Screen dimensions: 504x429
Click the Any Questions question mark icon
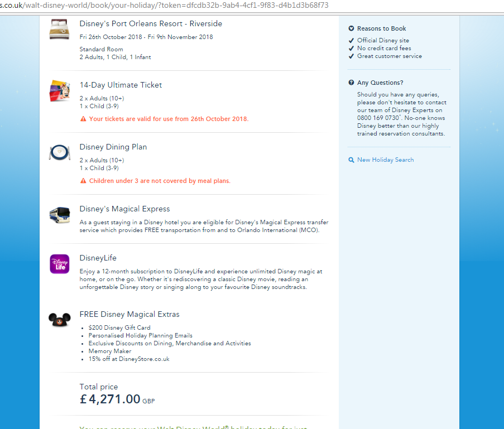[351, 83]
